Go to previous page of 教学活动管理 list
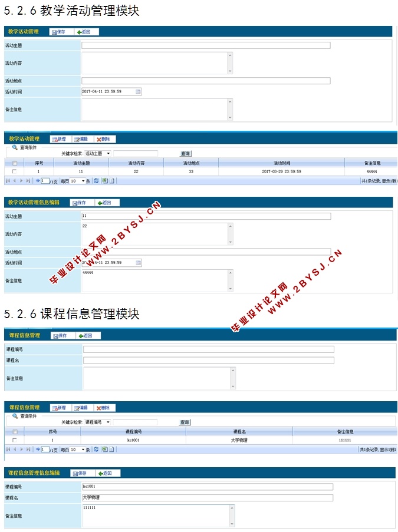 15,181
